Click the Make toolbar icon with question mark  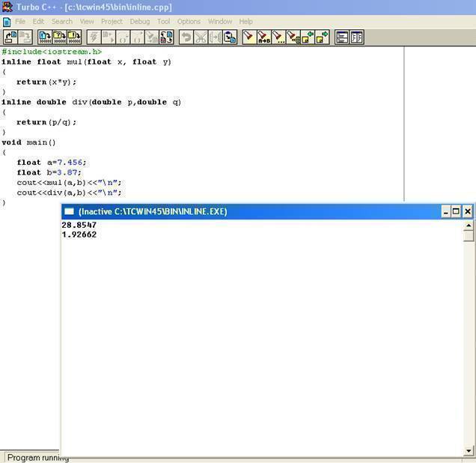pos(60,37)
